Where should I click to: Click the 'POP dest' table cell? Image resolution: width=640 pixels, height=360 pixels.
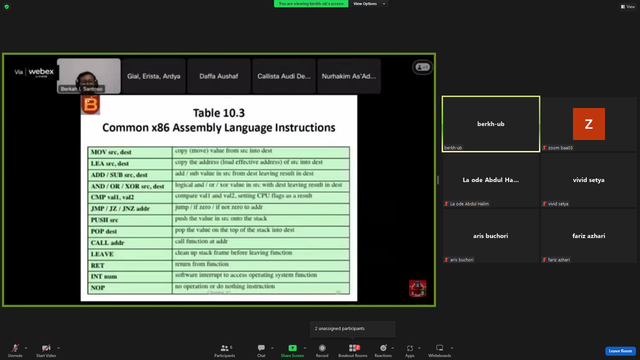pyautogui.click(x=130, y=231)
